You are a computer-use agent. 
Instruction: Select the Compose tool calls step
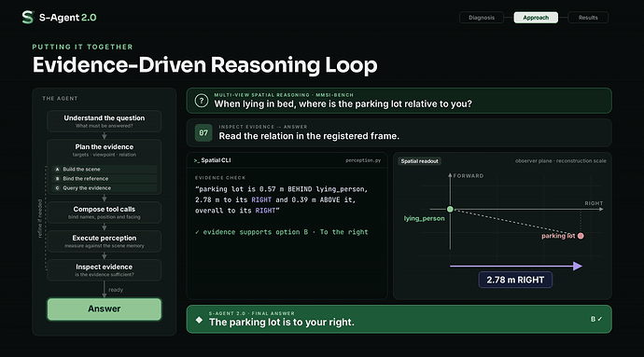click(105, 213)
